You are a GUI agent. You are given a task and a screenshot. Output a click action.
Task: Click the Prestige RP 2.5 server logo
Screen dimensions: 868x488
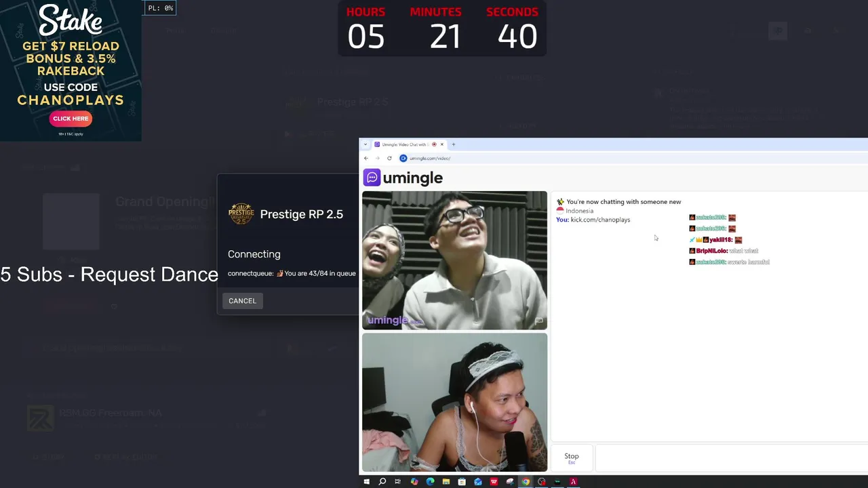(x=241, y=214)
